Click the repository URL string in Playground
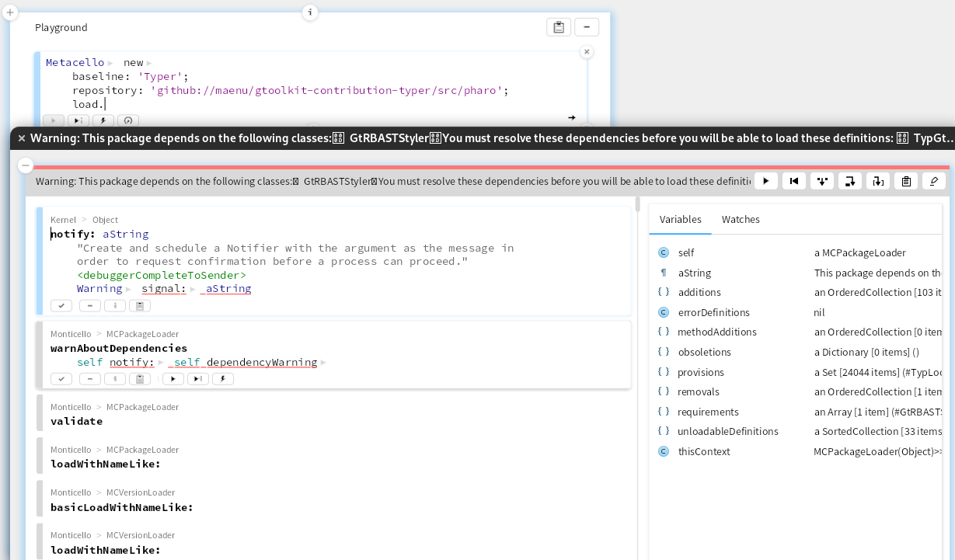955x560 pixels. (326, 90)
